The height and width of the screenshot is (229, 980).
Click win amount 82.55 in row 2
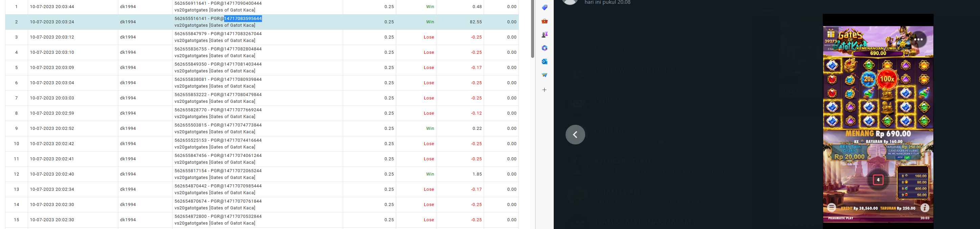[x=476, y=22]
